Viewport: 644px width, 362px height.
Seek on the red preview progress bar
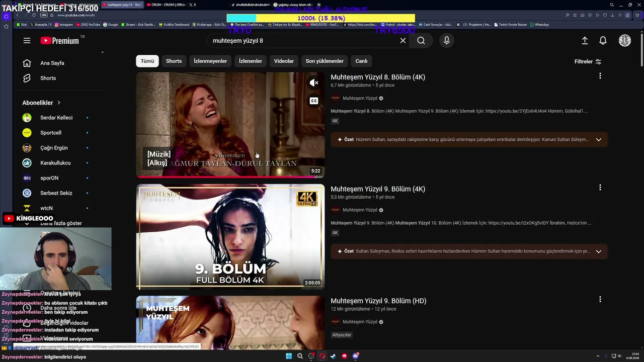click(230, 176)
